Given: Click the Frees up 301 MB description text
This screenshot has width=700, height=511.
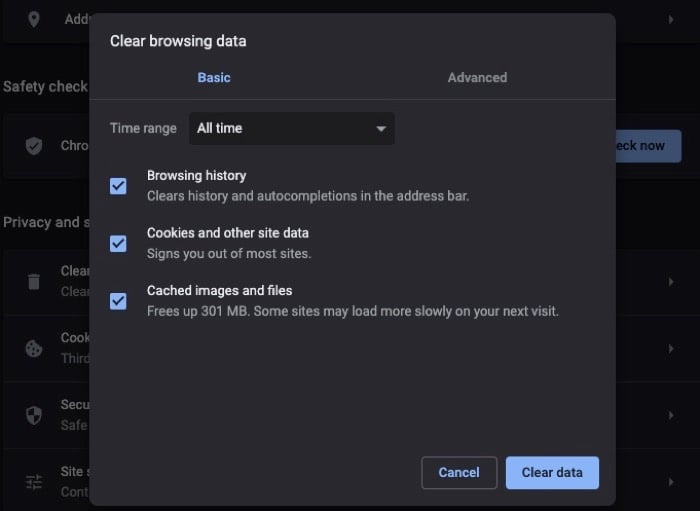Looking at the screenshot, I should 353,311.
